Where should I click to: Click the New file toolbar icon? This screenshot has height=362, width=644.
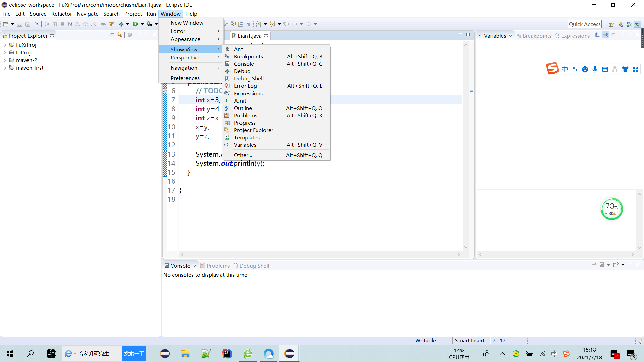(6, 24)
